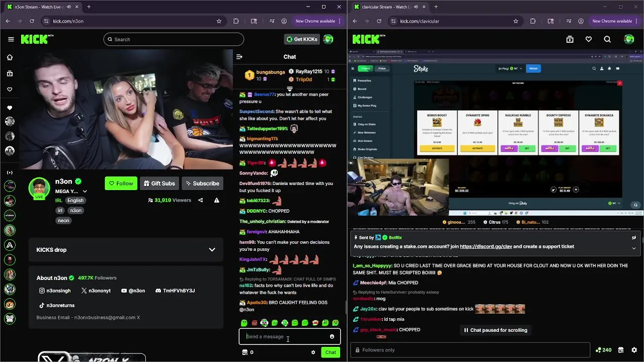Expand the stream title dropdown under n3on

[x=85, y=192]
